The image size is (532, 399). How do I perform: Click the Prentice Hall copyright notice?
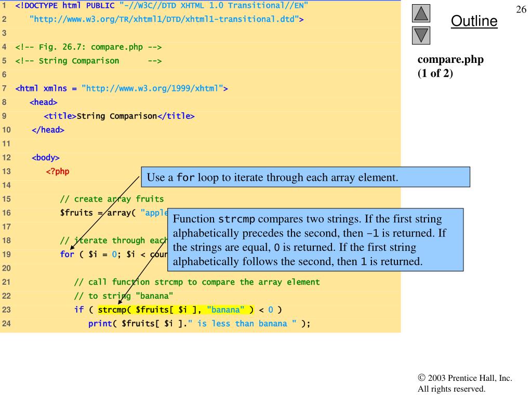click(x=464, y=383)
